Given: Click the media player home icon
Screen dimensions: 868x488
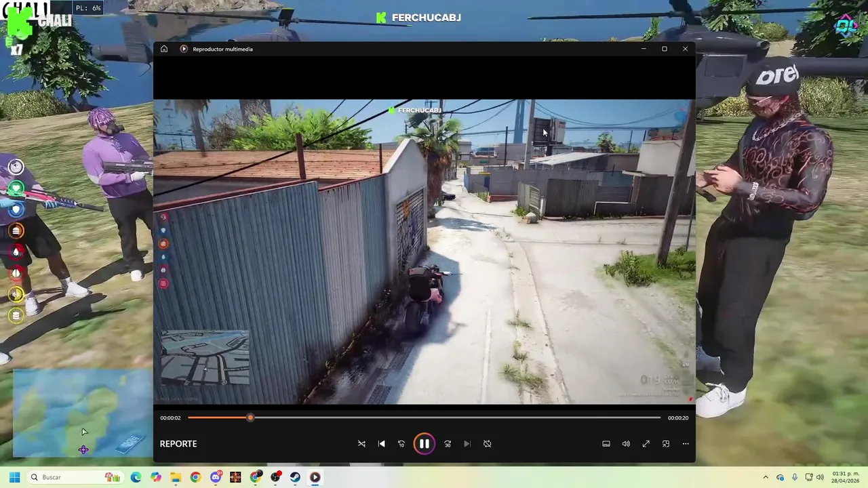Looking at the screenshot, I should (x=164, y=49).
